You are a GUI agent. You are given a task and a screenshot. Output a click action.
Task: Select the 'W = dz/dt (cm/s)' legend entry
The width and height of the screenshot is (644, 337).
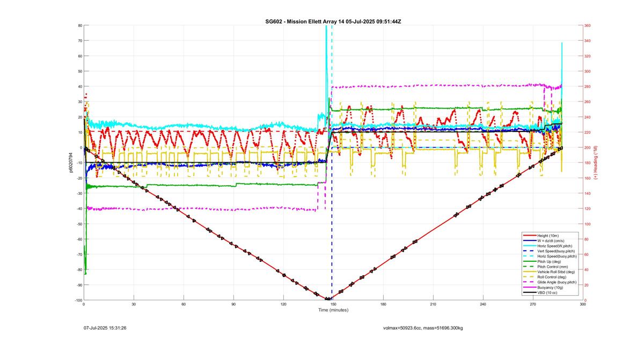pos(550,241)
